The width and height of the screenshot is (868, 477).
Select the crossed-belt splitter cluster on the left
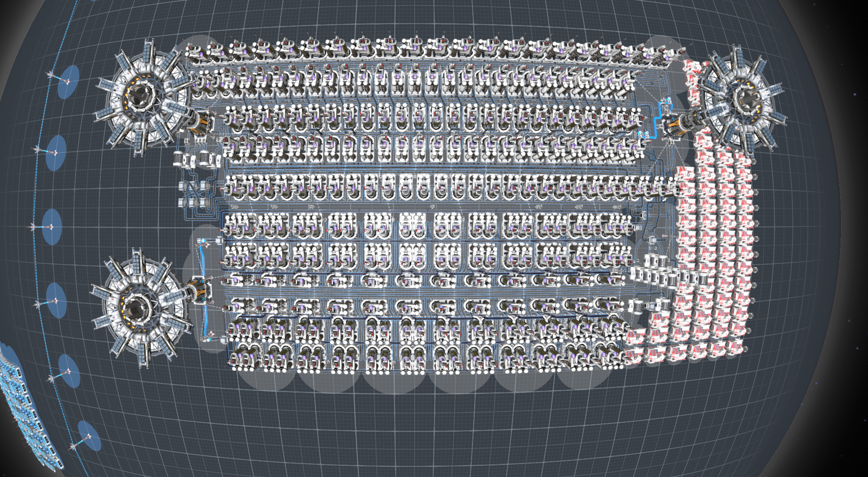[194, 194]
